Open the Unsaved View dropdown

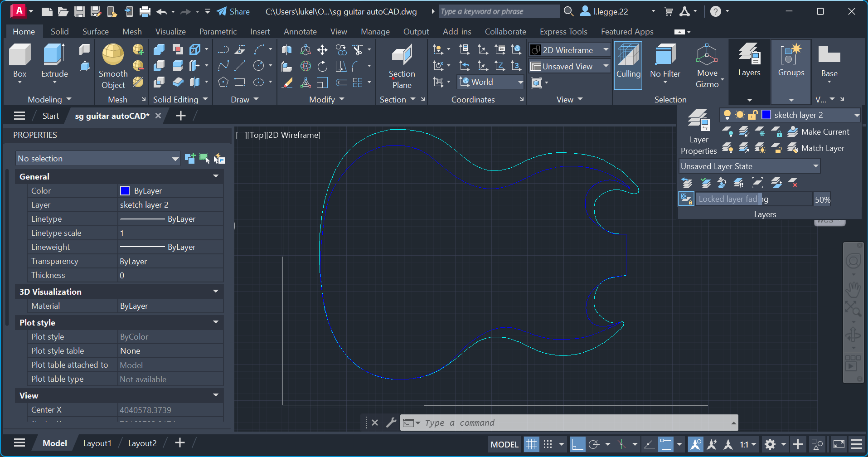(570, 66)
